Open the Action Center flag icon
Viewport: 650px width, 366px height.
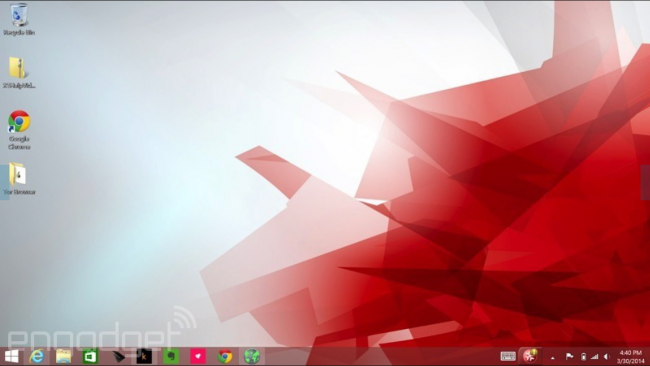[570, 356]
